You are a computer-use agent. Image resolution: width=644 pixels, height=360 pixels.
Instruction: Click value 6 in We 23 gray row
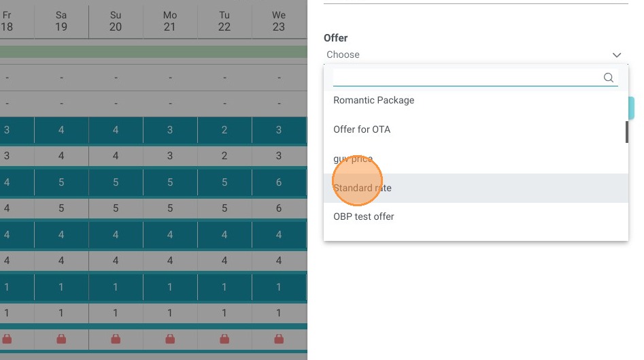pyautogui.click(x=279, y=208)
